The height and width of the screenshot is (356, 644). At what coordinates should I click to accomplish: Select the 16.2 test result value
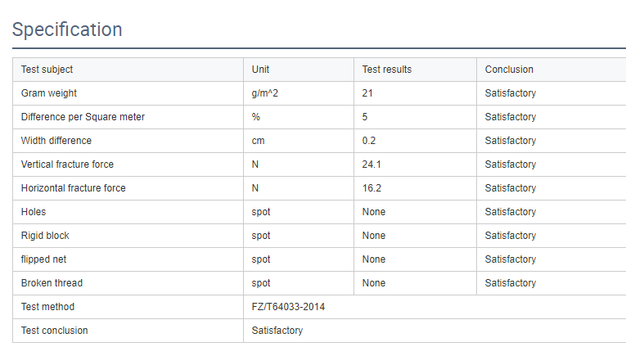coord(372,188)
